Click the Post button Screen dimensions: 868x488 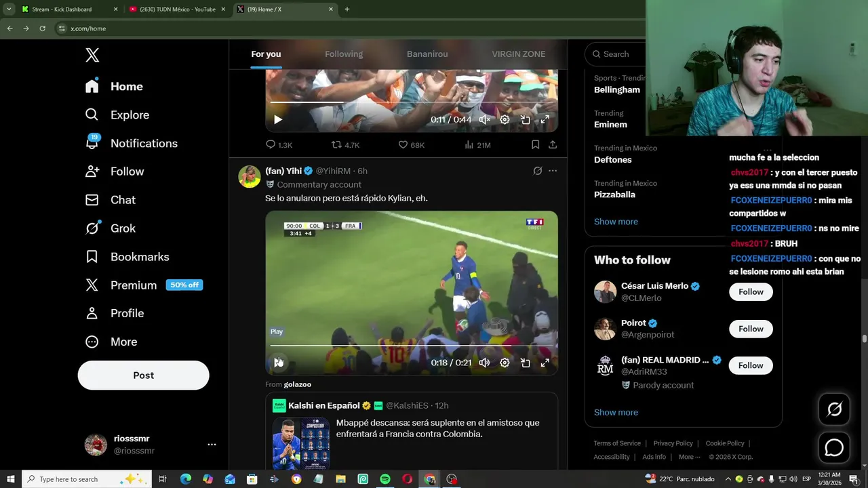(143, 375)
